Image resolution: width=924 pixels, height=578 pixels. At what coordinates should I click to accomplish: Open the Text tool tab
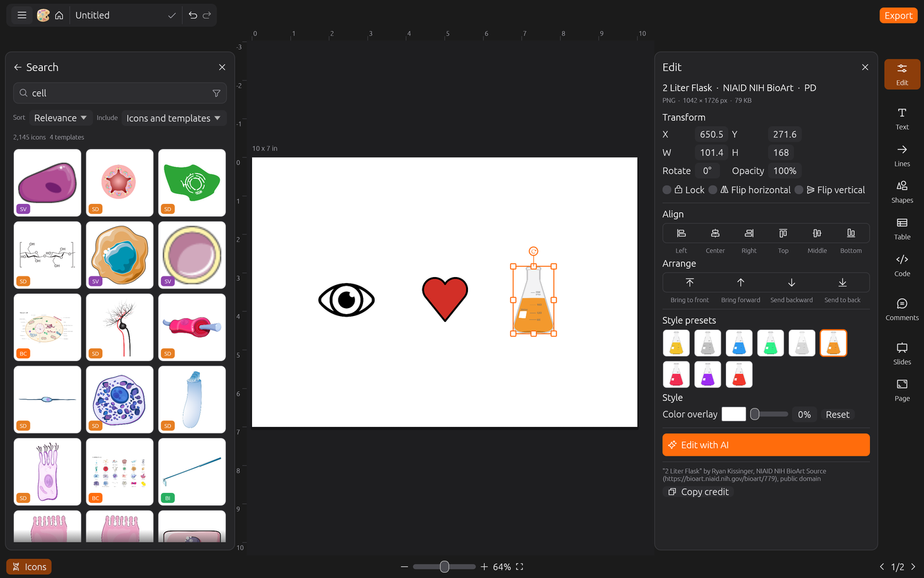902,119
